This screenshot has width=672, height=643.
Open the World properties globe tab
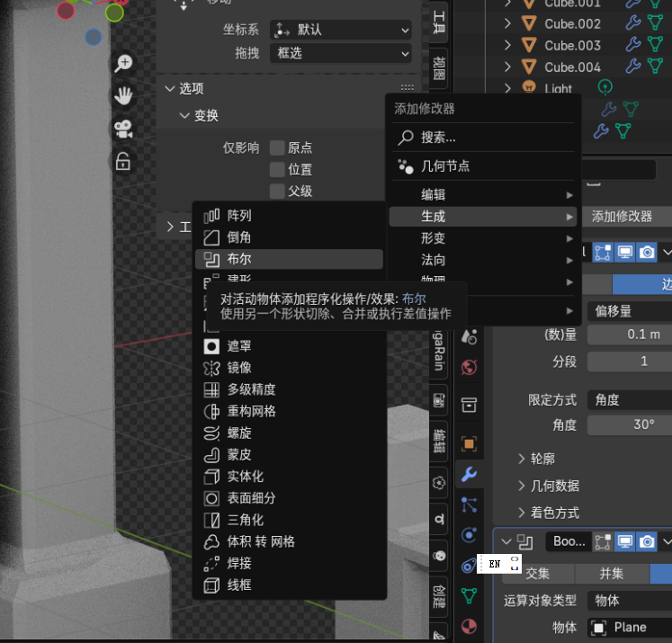469,368
